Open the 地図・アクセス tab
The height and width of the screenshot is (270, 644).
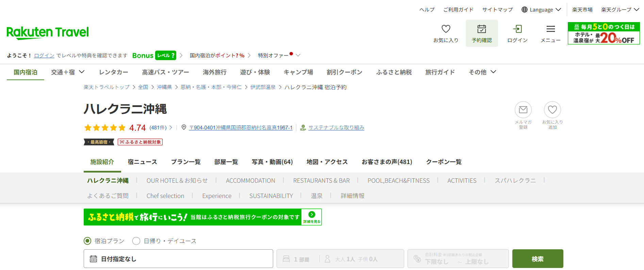point(327,162)
